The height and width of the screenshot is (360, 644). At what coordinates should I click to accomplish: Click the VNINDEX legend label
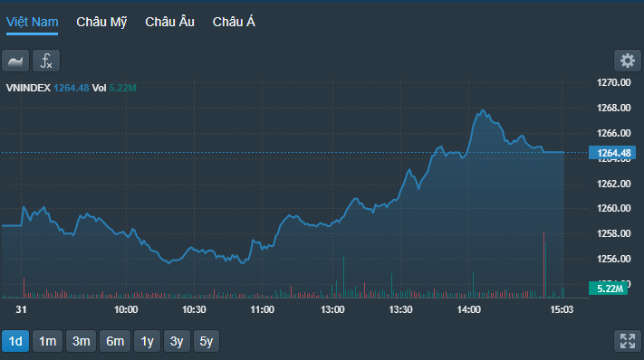[x=28, y=88]
